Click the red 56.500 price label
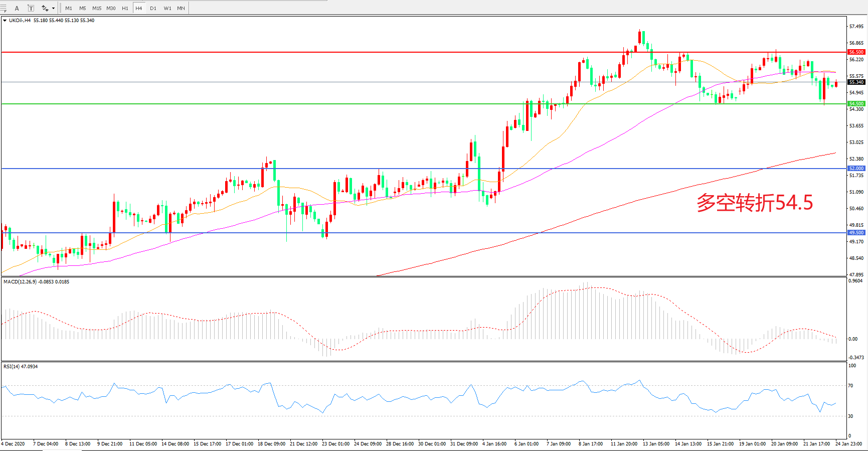Image resolution: width=868 pixels, height=451 pixels. [856, 52]
